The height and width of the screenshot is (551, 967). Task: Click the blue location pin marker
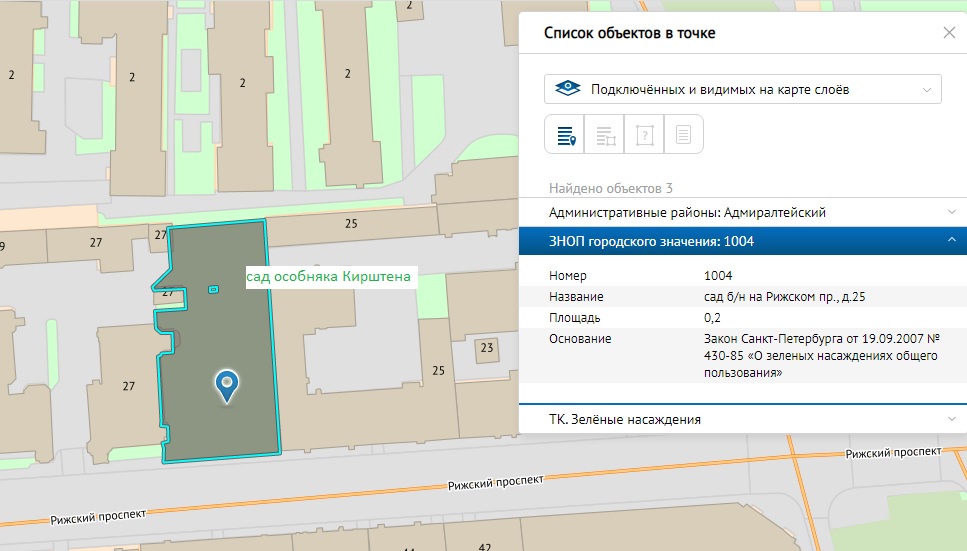[x=228, y=384]
